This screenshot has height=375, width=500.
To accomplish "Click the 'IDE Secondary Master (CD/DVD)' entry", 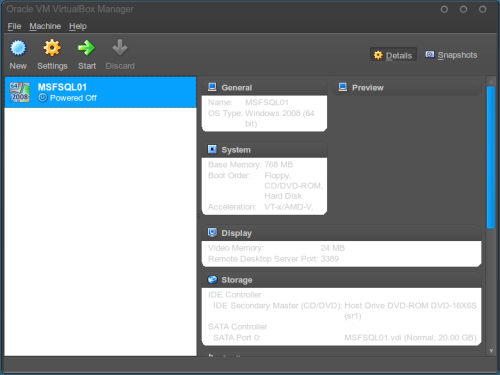I will [x=277, y=306].
